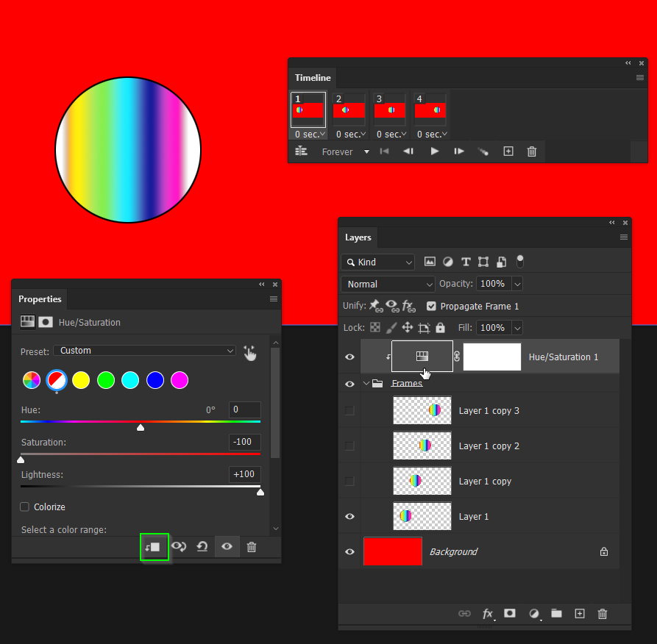657x644 pixels.
Task: Open the Layers panel menu
Action: [624, 237]
